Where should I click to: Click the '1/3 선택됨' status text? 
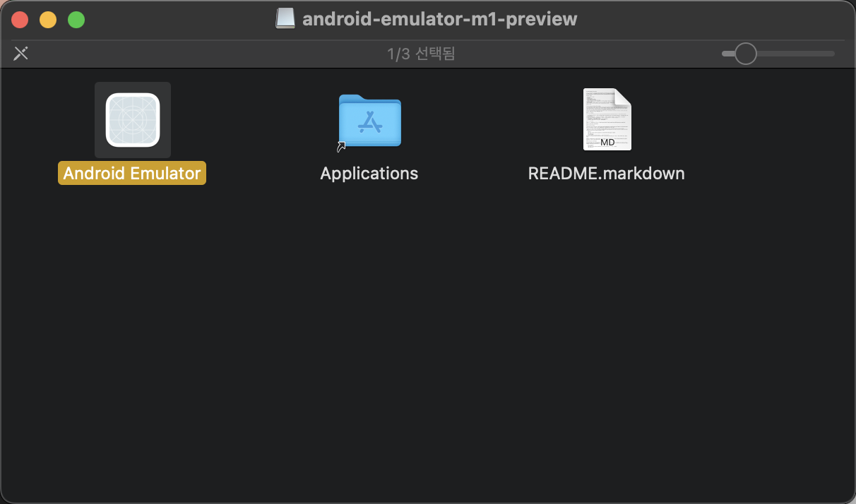421,54
